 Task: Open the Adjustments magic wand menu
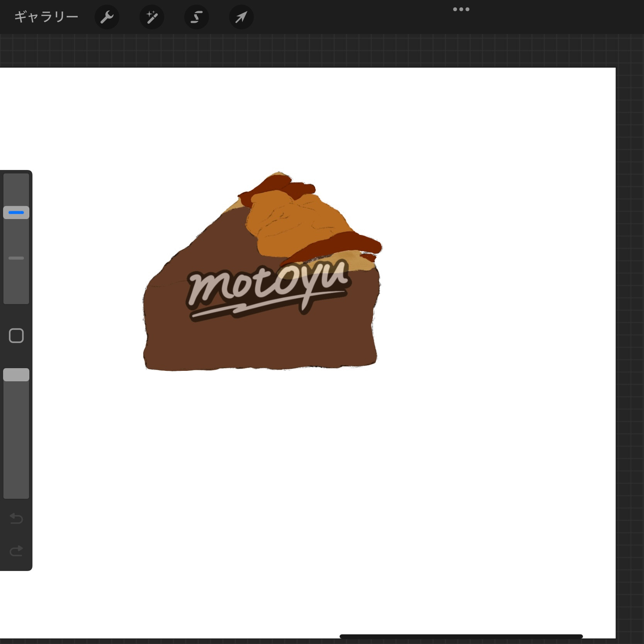click(x=152, y=17)
